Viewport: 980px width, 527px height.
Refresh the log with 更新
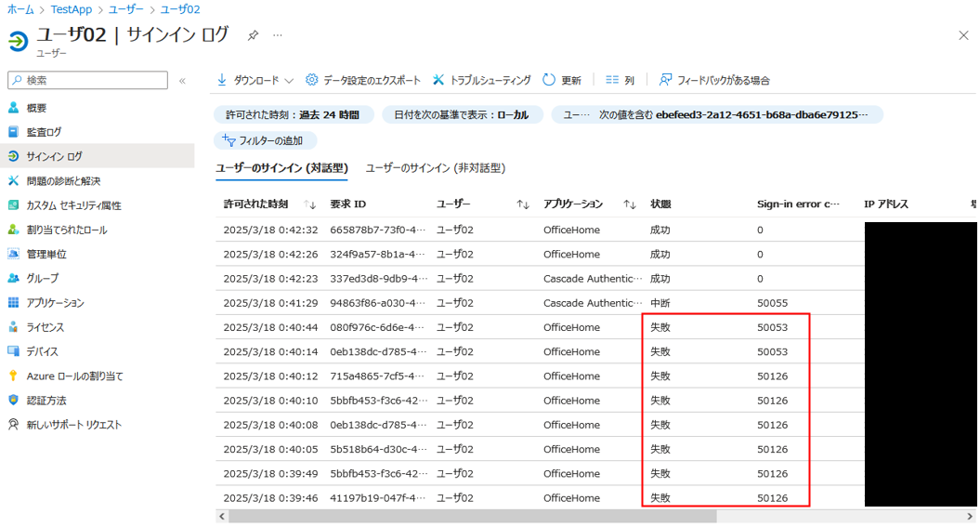(x=562, y=80)
